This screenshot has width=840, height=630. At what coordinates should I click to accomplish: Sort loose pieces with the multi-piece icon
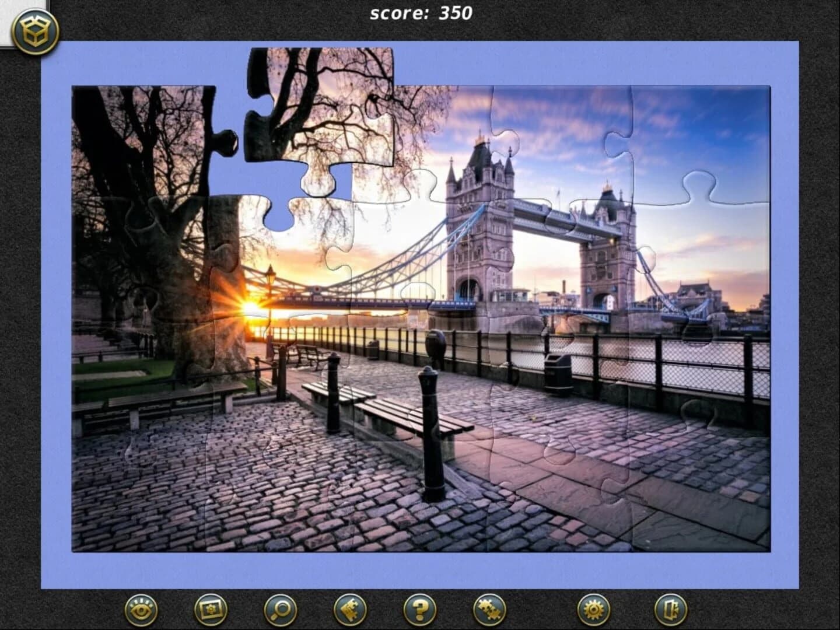pos(489,609)
